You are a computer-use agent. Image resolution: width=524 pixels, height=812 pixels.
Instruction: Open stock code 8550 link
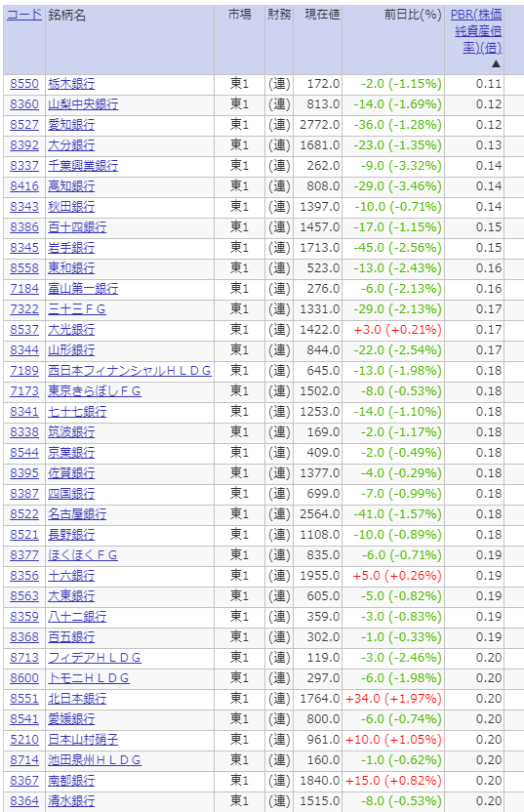point(24,84)
